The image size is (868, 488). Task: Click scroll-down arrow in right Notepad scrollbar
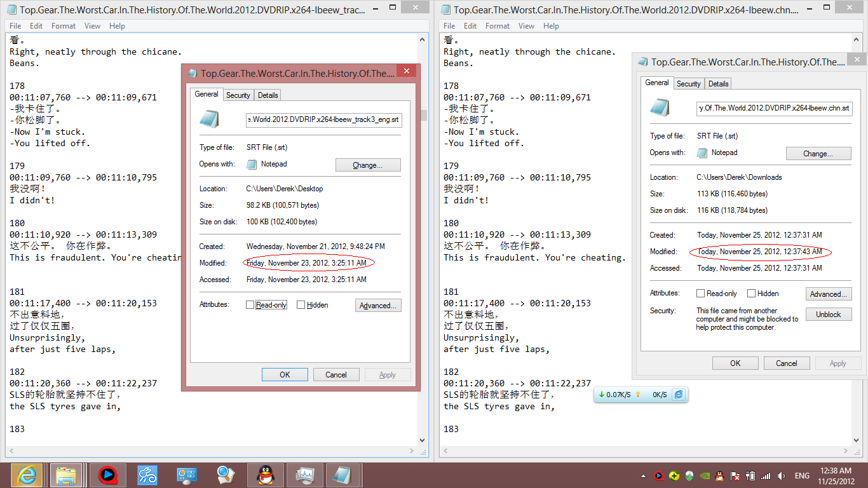(857, 440)
